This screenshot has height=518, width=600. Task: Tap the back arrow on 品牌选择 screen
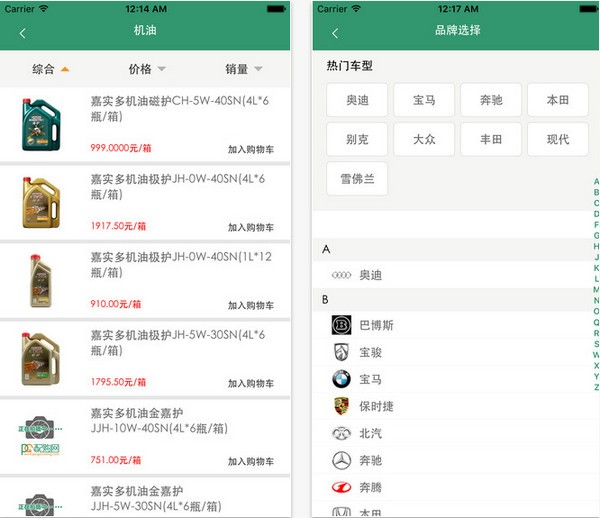pos(334,33)
